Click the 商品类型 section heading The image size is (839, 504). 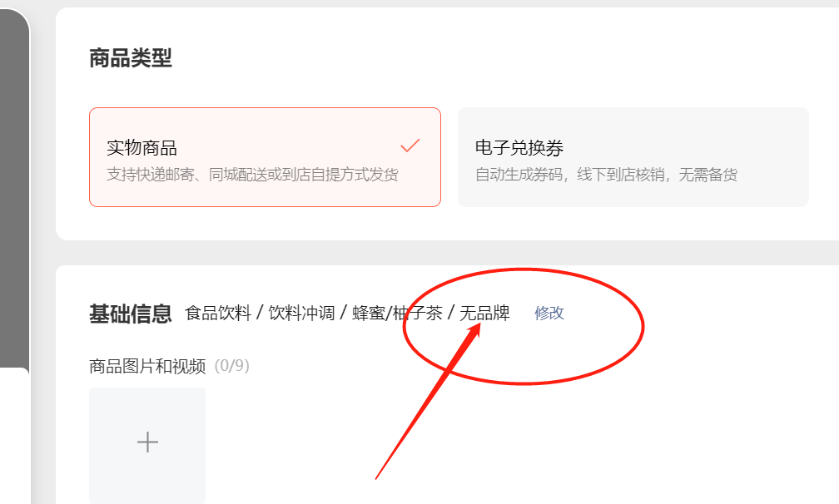(131, 58)
